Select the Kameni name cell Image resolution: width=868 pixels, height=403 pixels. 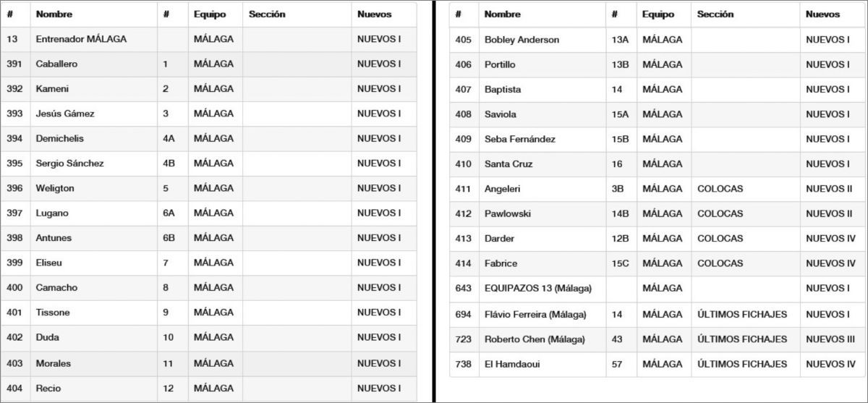(x=51, y=88)
